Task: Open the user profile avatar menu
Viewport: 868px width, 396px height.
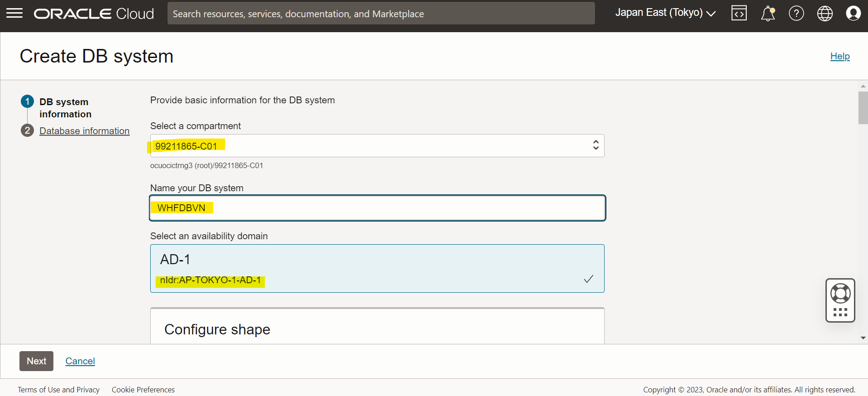Action: pos(854,13)
